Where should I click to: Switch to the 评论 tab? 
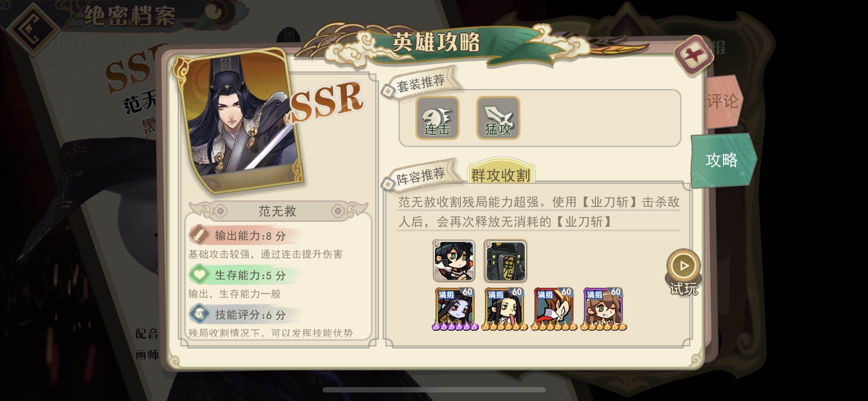[x=723, y=101]
